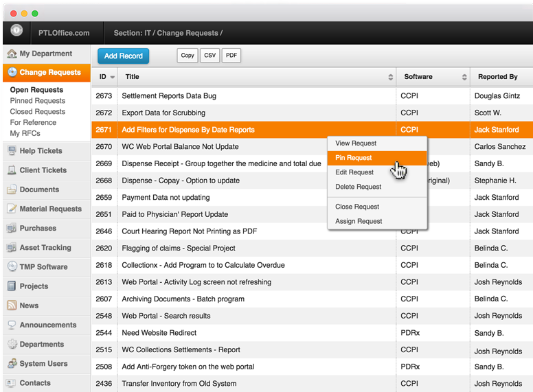Choose Edit Request from context menu
Screen dimensions: 533x392
click(x=377, y=172)
